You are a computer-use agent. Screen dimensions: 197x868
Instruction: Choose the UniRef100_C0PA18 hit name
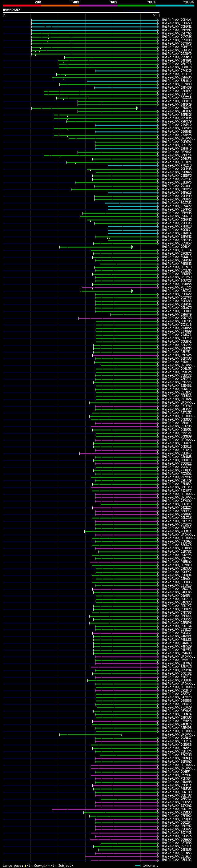[x=176, y=101]
